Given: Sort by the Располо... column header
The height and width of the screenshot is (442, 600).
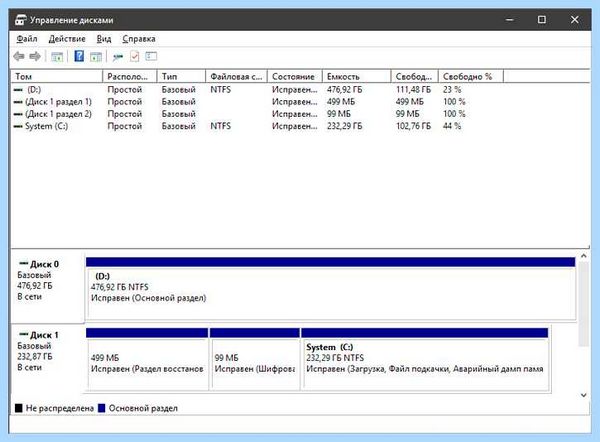Looking at the screenshot, I should pyautogui.click(x=130, y=77).
